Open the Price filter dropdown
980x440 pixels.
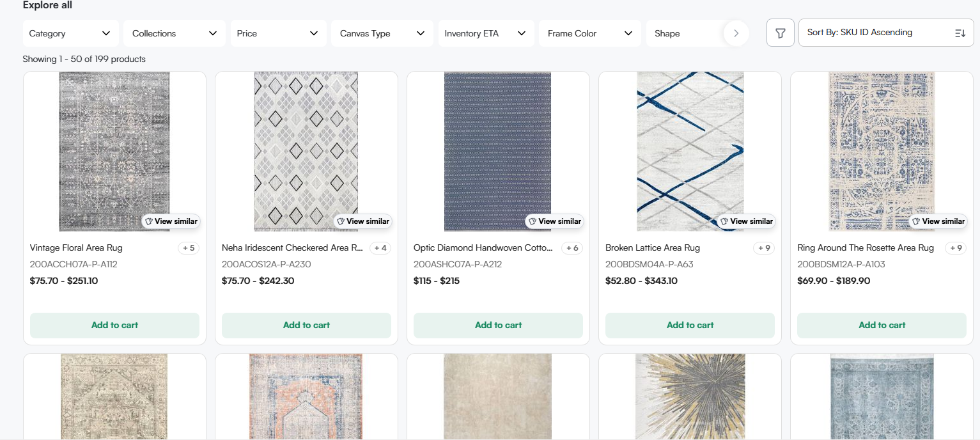(x=277, y=33)
